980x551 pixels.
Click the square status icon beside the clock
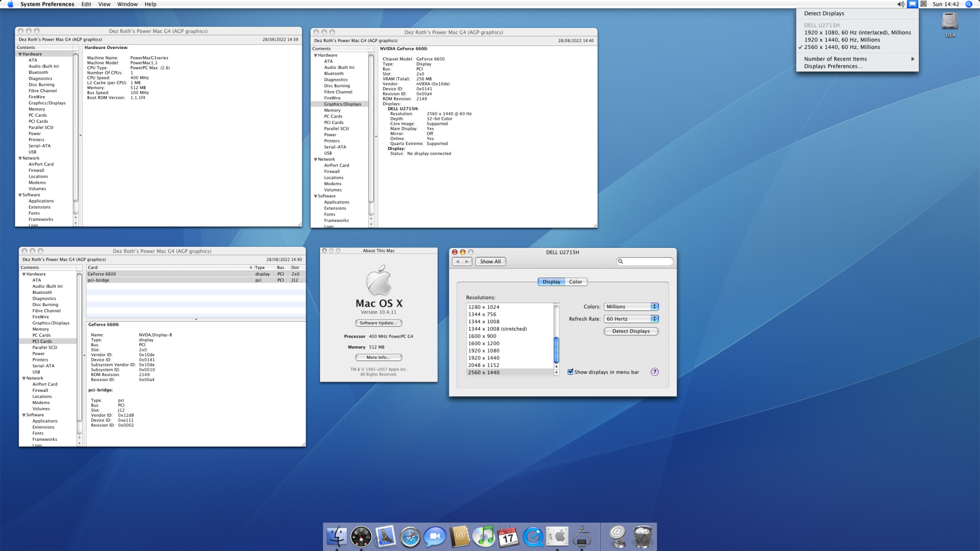point(924,4)
